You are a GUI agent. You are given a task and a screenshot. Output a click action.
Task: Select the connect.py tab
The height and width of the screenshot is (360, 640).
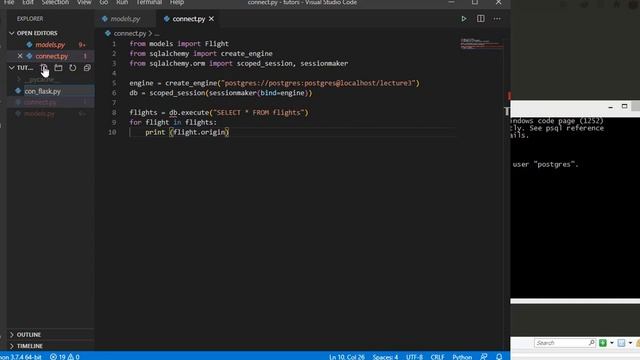coord(189,19)
